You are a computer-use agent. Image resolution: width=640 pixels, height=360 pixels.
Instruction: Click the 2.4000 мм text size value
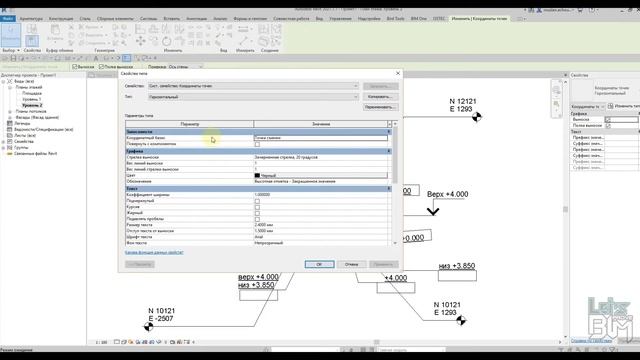(x=322, y=225)
